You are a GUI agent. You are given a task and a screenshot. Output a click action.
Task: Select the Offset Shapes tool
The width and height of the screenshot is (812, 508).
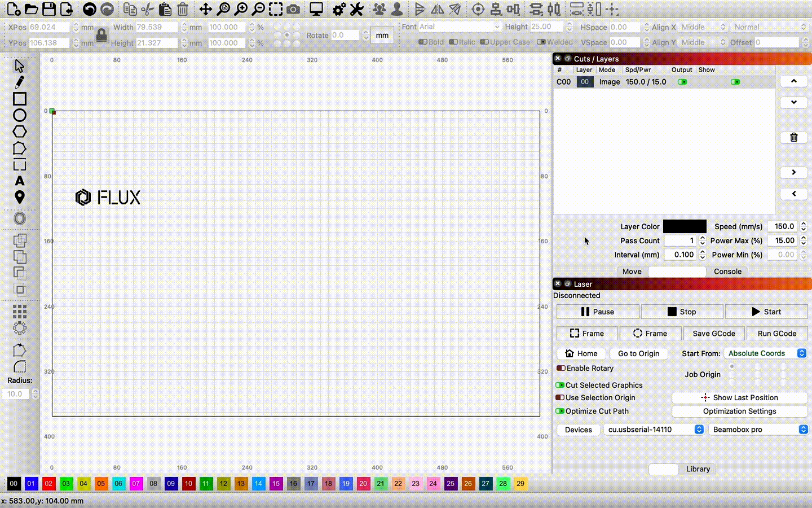click(x=20, y=218)
